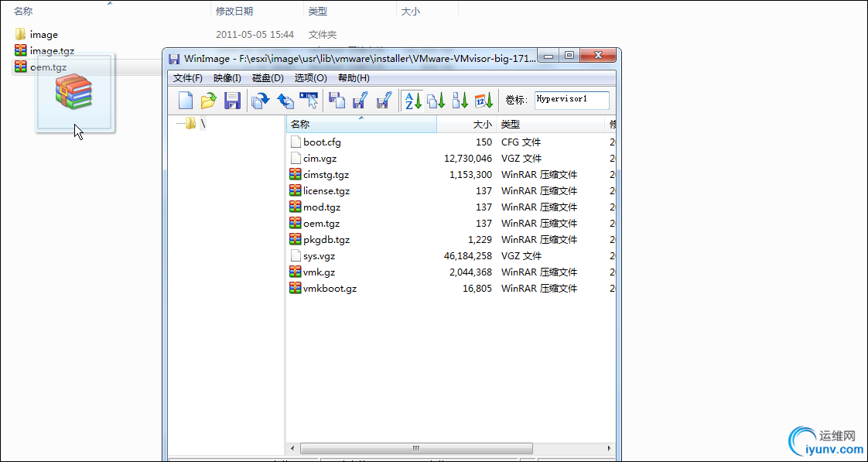868x462 pixels.
Task: Save the image with the floppy disk icon
Action: 232,101
